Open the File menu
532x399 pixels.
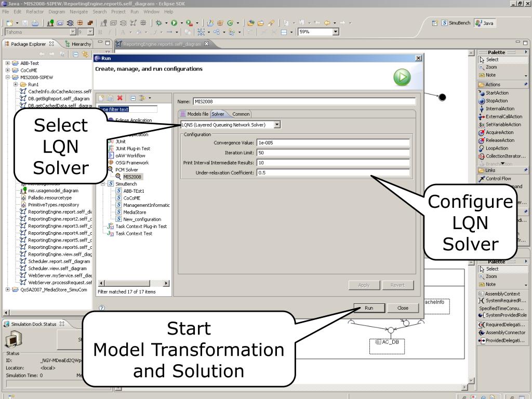tap(5, 11)
